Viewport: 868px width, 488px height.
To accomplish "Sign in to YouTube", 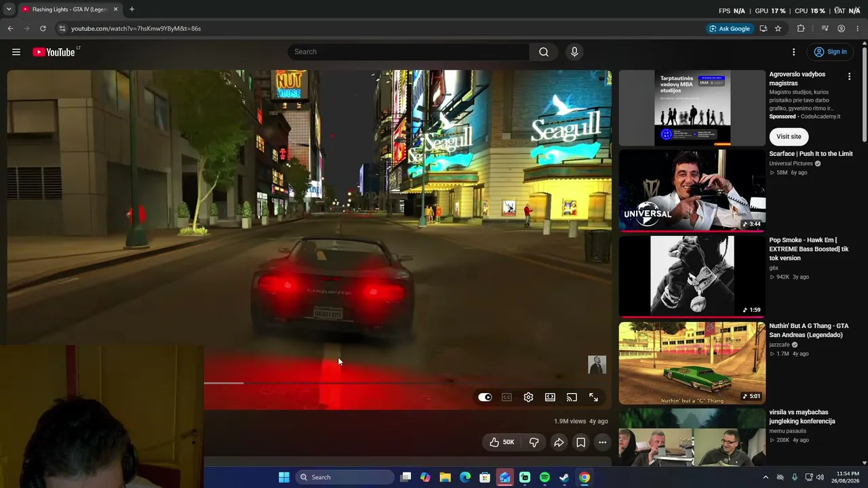I will (830, 52).
